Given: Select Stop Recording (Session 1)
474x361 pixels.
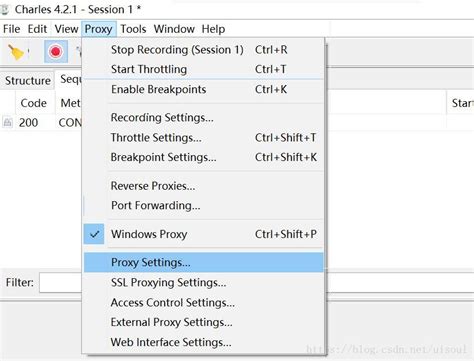Looking at the screenshot, I should pyautogui.click(x=204, y=50).
